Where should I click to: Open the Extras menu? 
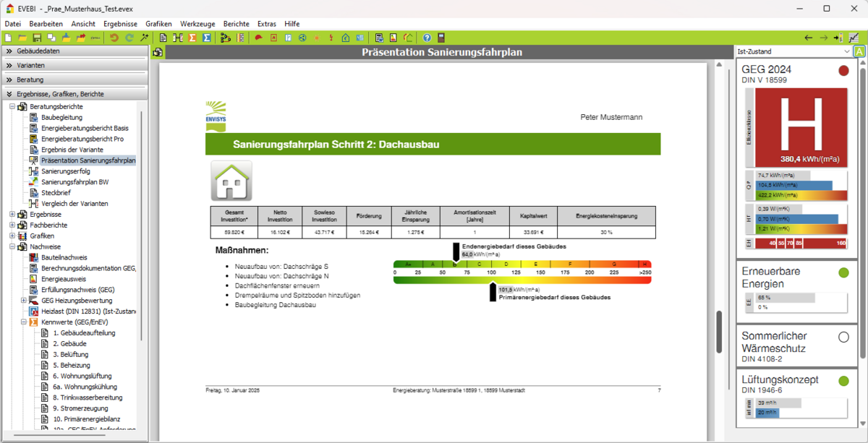(x=267, y=24)
